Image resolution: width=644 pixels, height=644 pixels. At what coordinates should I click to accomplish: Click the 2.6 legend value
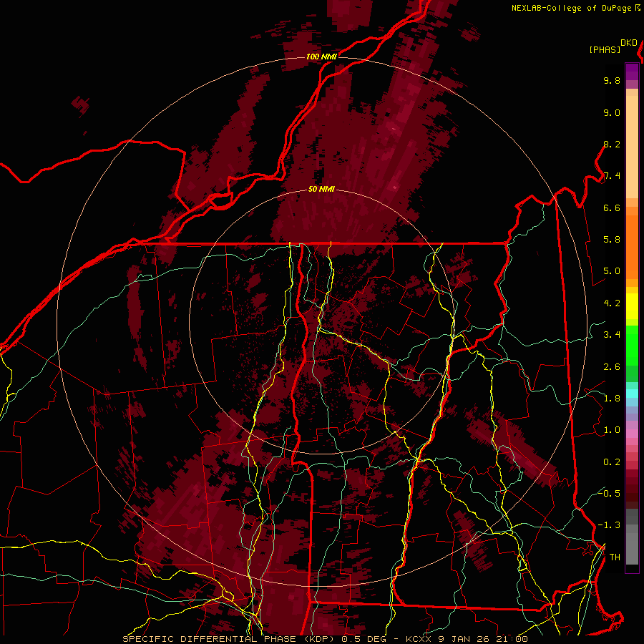point(612,367)
